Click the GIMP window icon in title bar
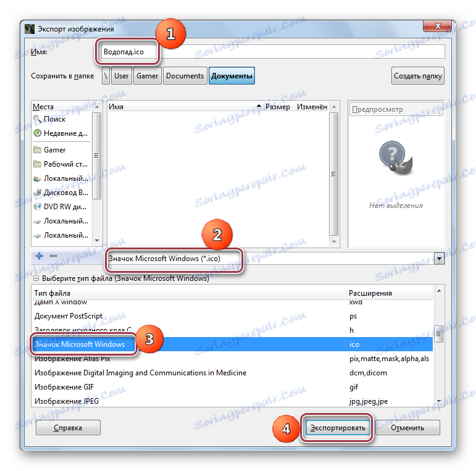Screen dimensions: 476x471 pos(30,29)
